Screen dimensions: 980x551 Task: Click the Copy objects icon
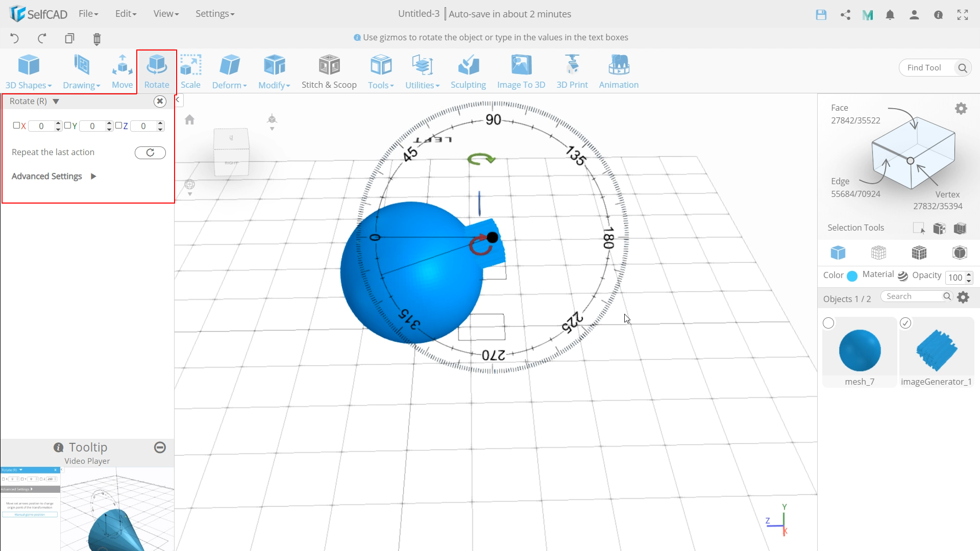[69, 38]
